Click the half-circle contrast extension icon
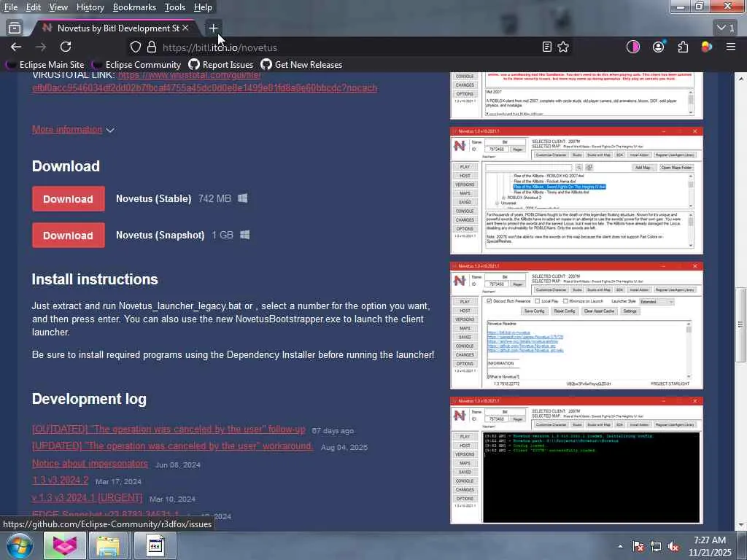Viewport: 747px width, 560px height. click(x=632, y=47)
